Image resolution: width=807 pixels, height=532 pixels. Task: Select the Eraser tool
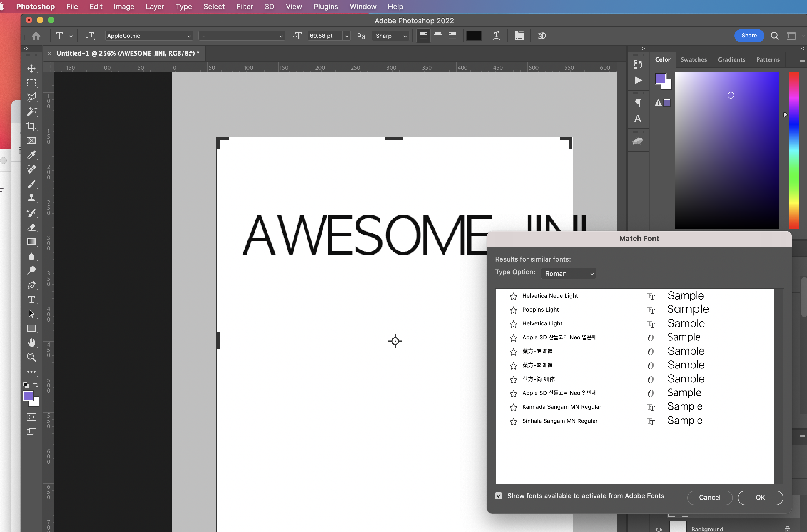[32, 227]
